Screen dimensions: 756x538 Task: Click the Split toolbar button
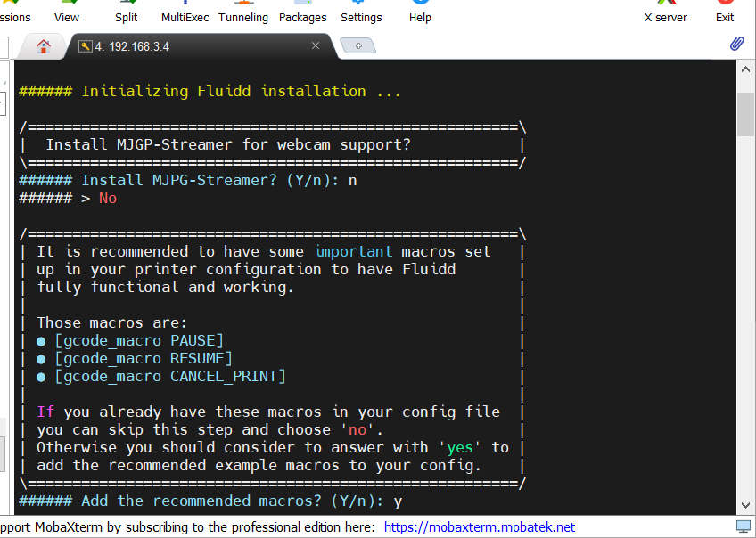coord(127,12)
